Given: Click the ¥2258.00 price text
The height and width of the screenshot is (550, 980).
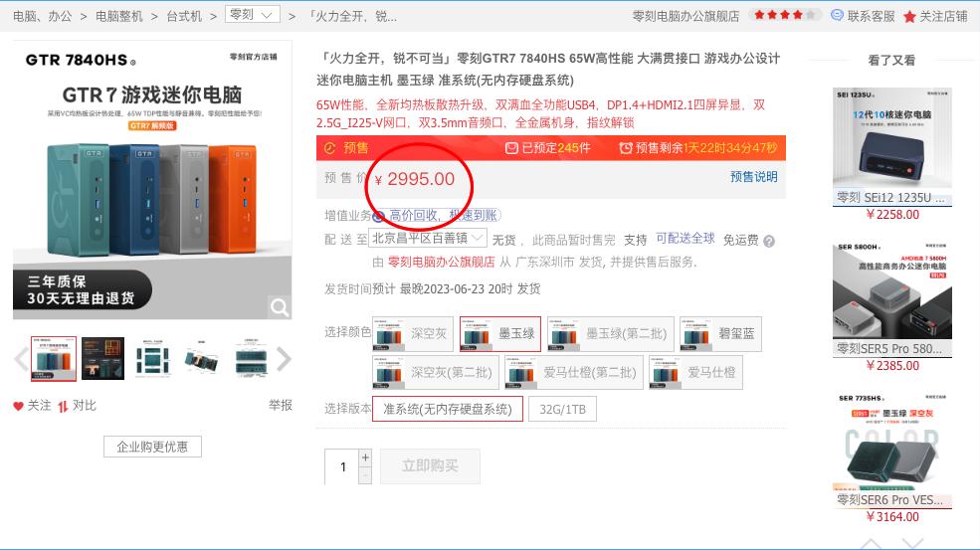Looking at the screenshot, I should point(893,215).
